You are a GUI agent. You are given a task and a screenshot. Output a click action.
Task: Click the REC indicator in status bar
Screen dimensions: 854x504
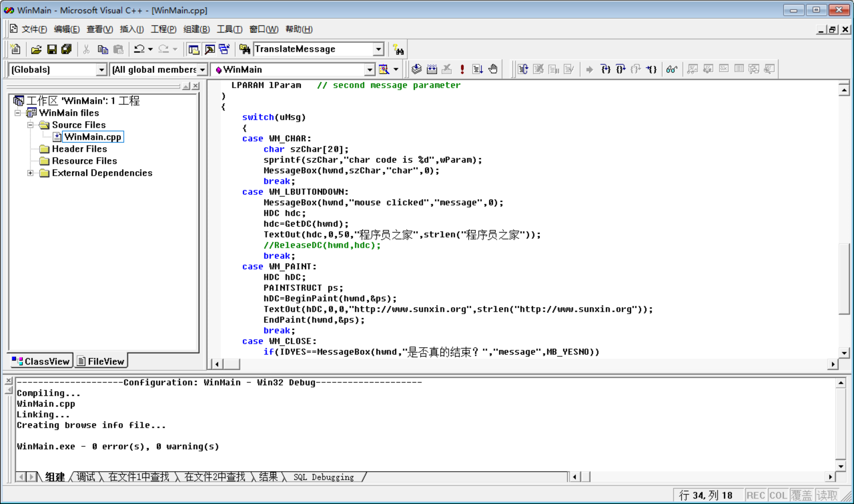(755, 495)
